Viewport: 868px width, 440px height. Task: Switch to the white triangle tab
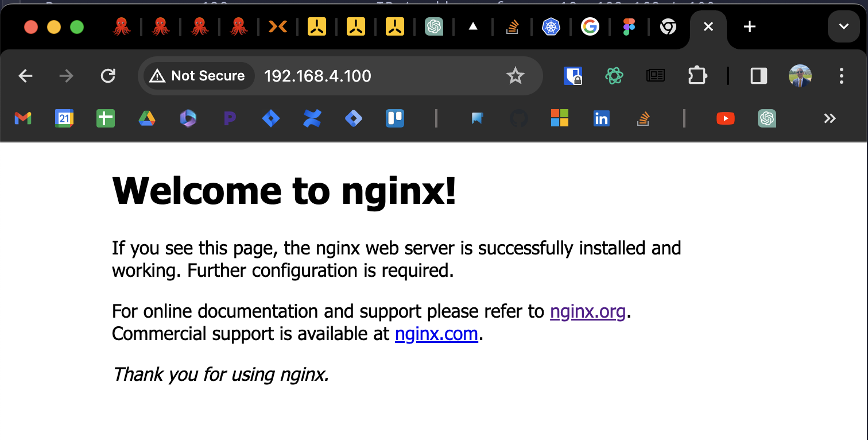pos(473,26)
